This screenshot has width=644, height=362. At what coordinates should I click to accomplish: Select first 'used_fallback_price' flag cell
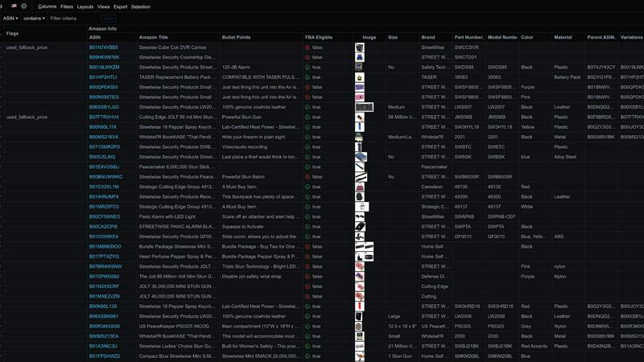click(27, 47)
